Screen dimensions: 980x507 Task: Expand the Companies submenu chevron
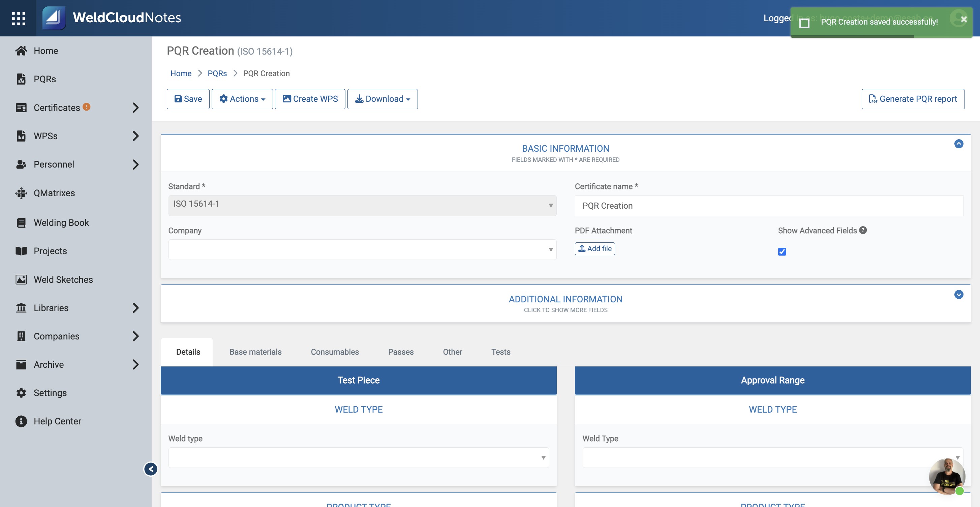pyautogui.click(x=135, y=336)
